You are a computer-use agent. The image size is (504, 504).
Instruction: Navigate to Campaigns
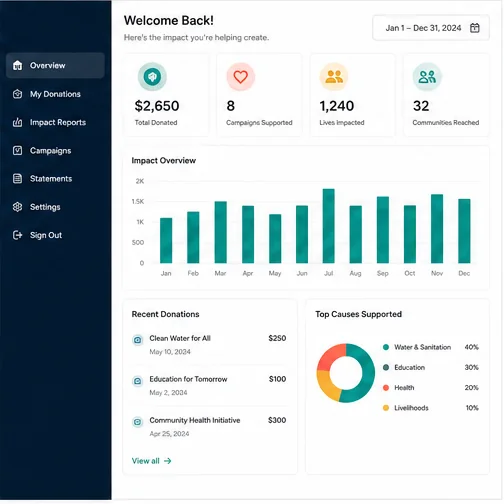[55, 151]
